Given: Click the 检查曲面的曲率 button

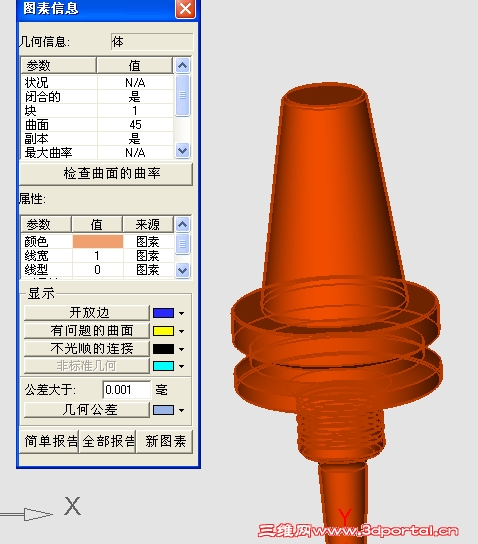Looking at the screenshot, I should [106, 173].
